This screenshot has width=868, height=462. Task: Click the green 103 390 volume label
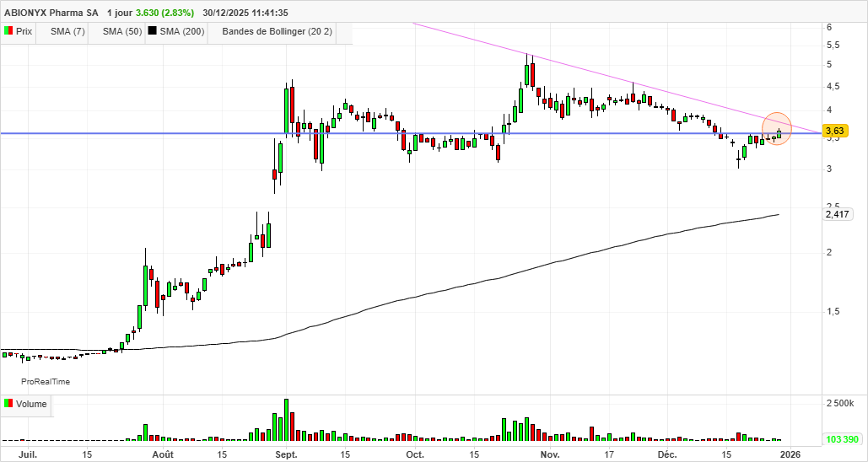point(842,440)
